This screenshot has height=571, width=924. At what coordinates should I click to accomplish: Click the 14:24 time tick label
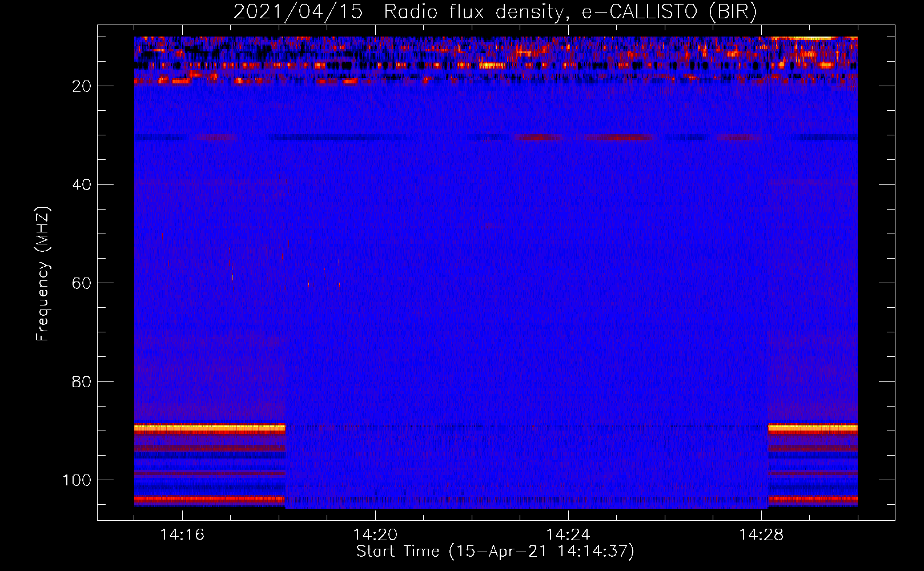[x=568, y=535]
